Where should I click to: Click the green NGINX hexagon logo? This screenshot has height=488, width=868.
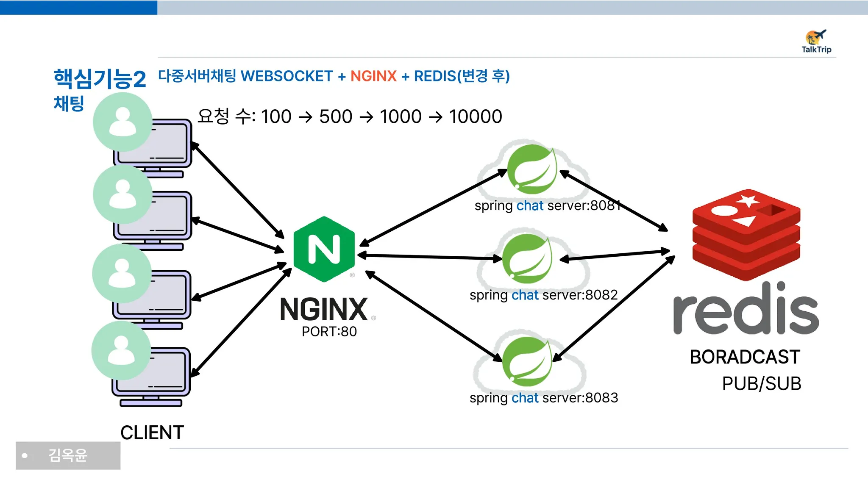[x=324, y=249]
